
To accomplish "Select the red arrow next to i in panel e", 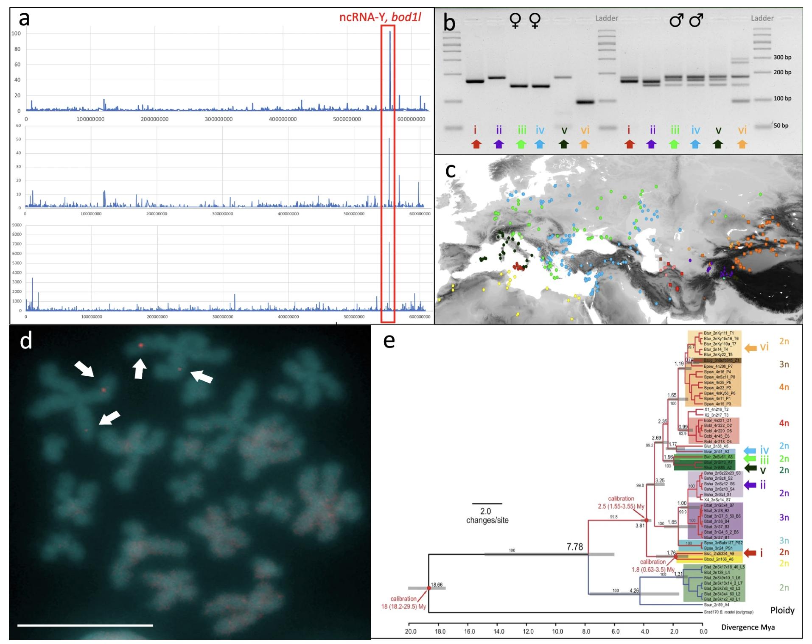I will coord(750,552).
